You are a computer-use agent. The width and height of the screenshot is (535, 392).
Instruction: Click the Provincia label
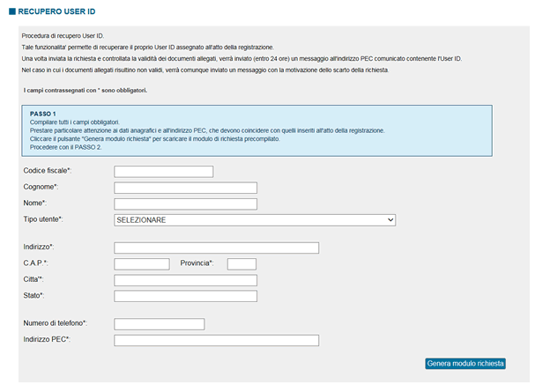(197, 263)
